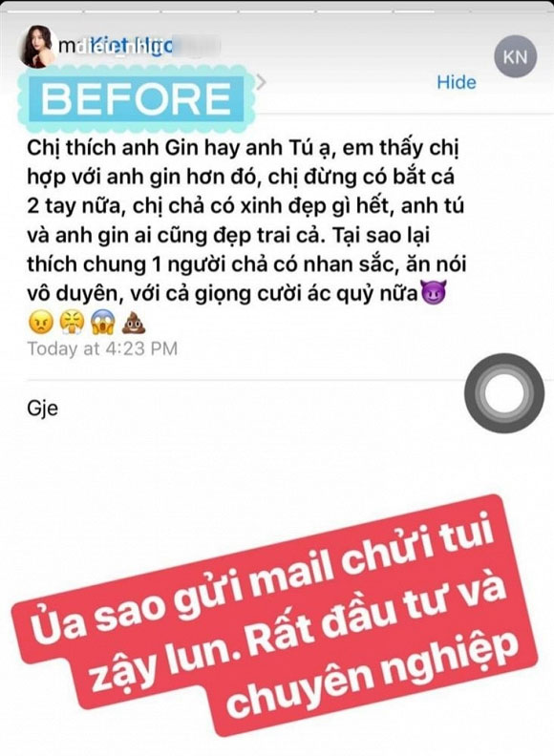Select the Gje reply text
The width and height of the screenshot is (554, 756).
(42, 409)
